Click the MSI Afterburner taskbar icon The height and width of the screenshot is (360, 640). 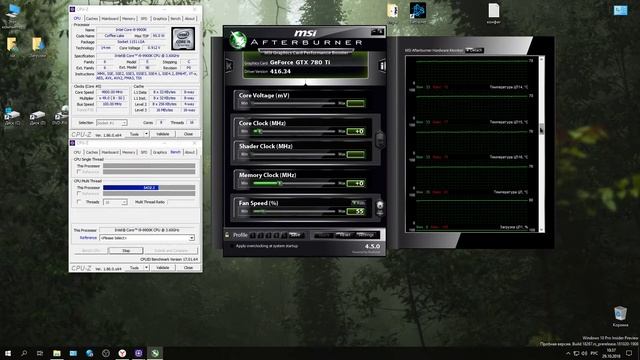[155, 353]
